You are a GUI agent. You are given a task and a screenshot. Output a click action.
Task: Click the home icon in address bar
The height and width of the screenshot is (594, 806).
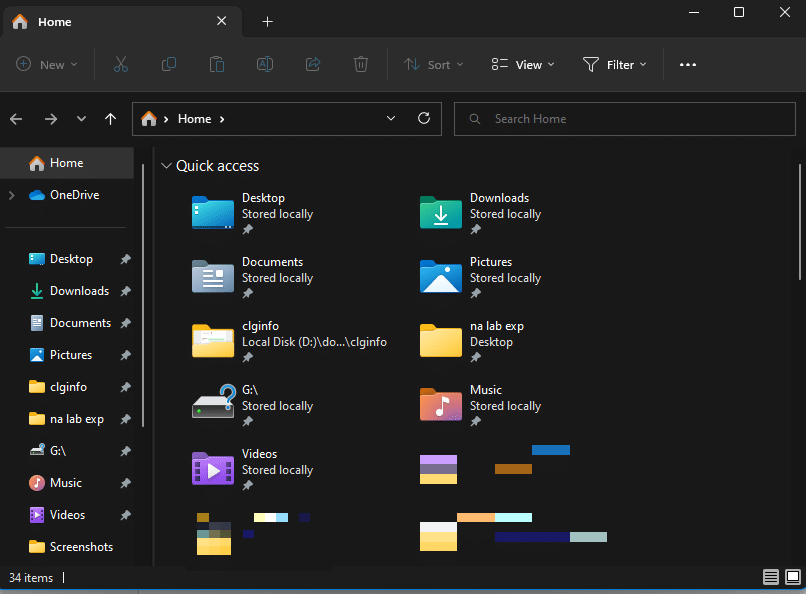149,119
